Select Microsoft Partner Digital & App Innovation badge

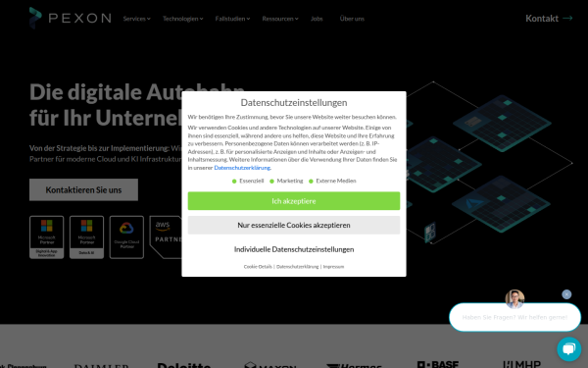[x=46, y=237]
